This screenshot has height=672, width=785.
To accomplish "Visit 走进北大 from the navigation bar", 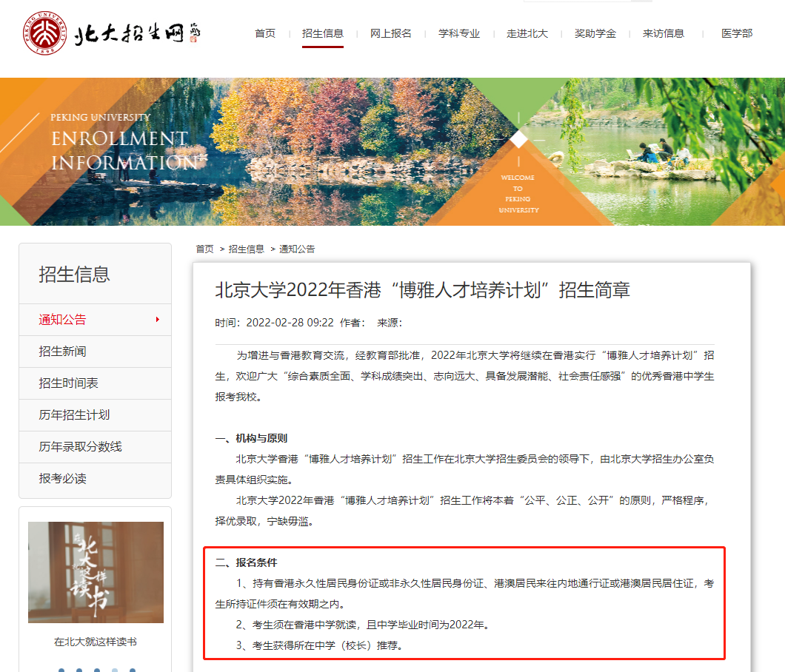I will pyautogui.click(x=527, y=33).
